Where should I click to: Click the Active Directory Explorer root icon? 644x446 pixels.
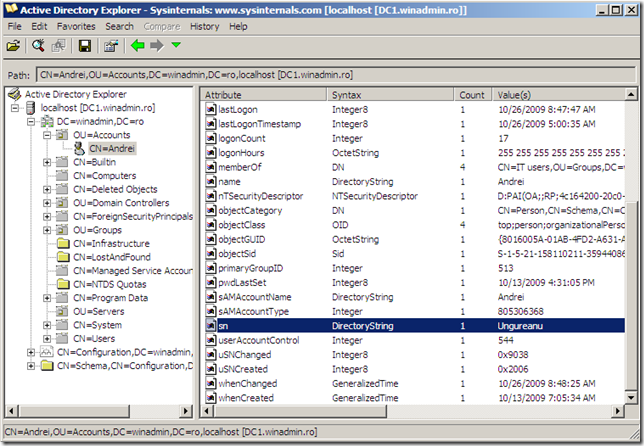tap(14, 94)
